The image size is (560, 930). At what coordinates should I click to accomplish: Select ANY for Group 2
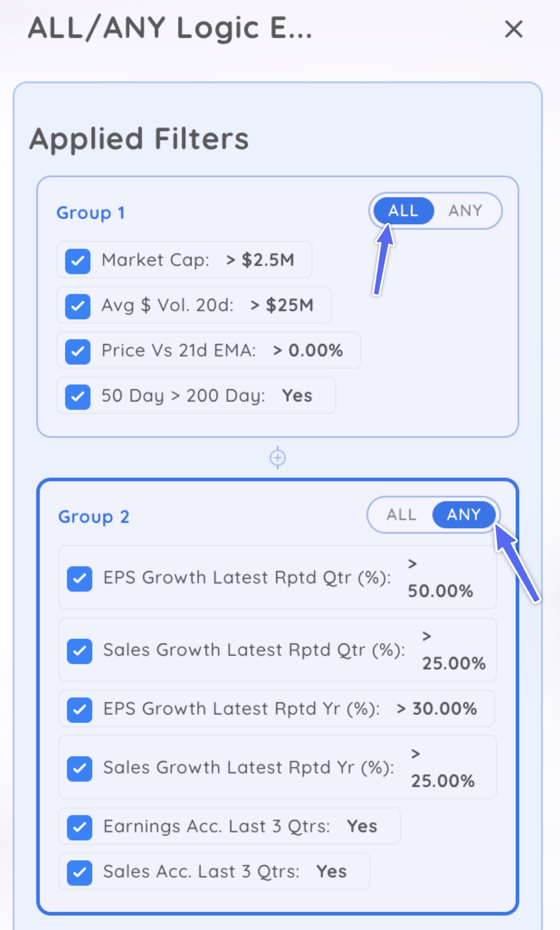(464, 515)
